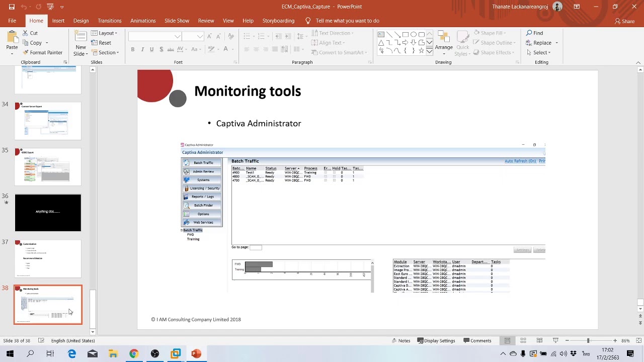Select the Format Painter tool
Screen dimensions: 644x362
(x=43, y=52)
